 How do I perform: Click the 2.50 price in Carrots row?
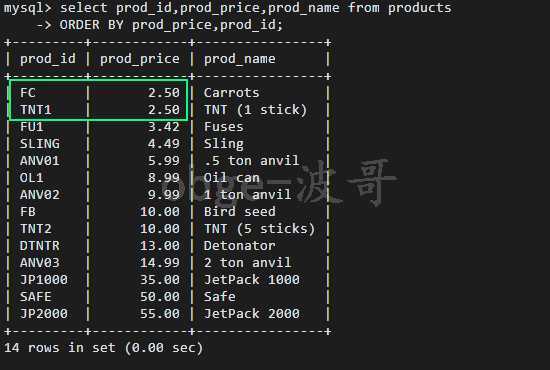click(x=164, y=93)
